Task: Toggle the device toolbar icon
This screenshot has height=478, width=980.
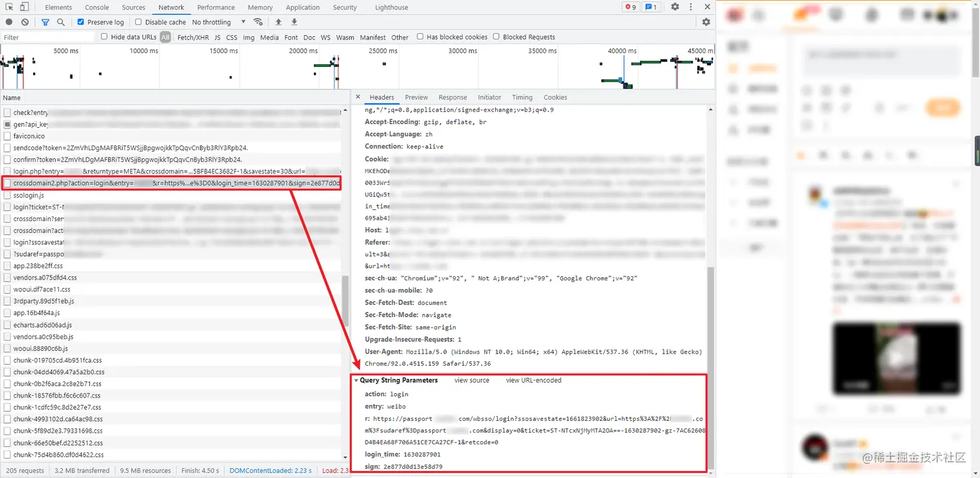Action: click(x=24, y=7)
